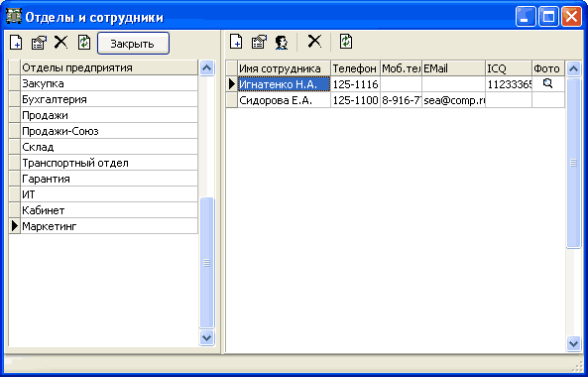The height and width of the screenshot is (377, 588).
Task: Click scroll down arrow of employees grid
Action: (x=573, y=342)
